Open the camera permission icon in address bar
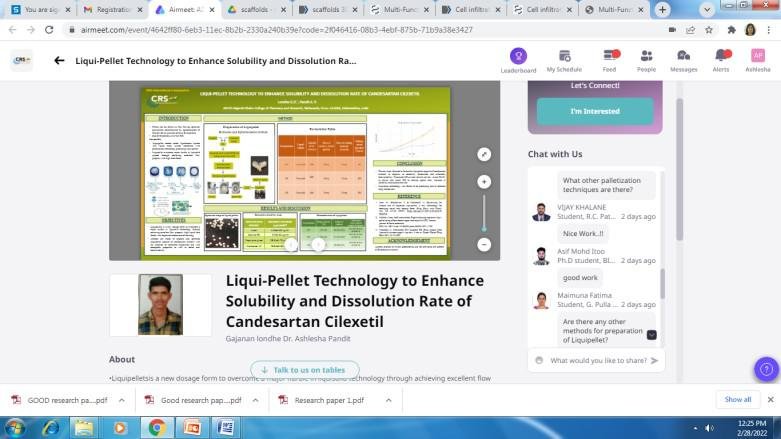The image size is (781, 439). [x=672, y=30]
